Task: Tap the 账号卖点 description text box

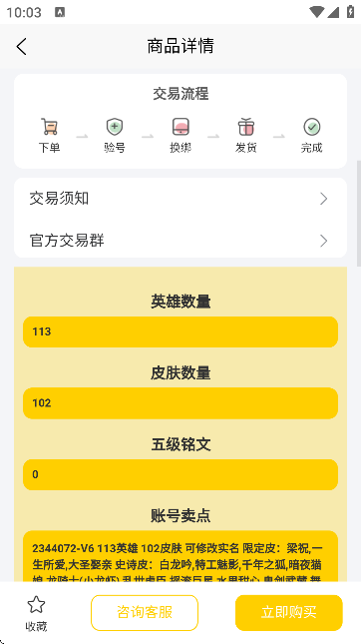Action: click(180, 556)
